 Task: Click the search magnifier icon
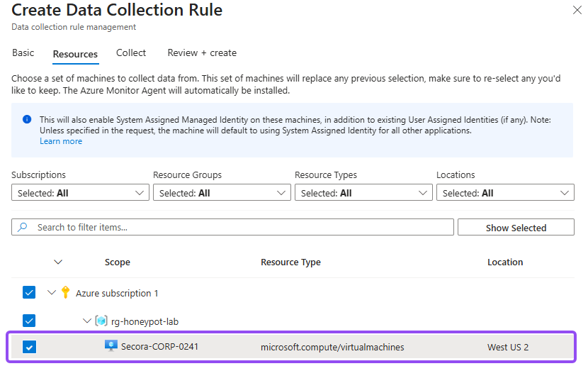click(22, 227)
